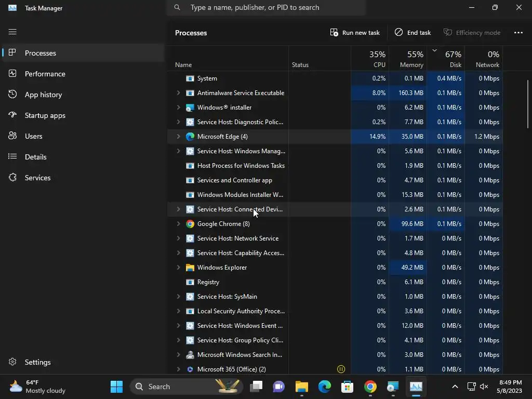Click the Microsoft Edge process icon
The height and width of the screenshot is (399, 532).
(x=190, y=137)
